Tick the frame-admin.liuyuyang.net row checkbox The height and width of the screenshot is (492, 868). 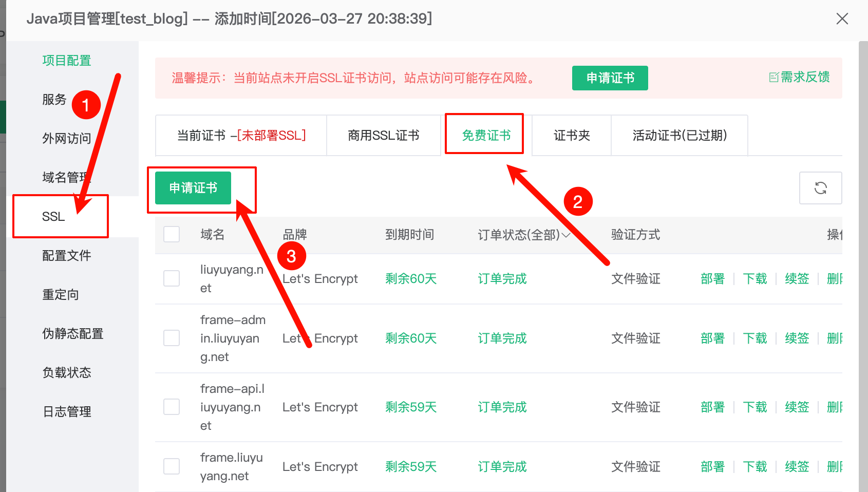[x=172, y=338]
